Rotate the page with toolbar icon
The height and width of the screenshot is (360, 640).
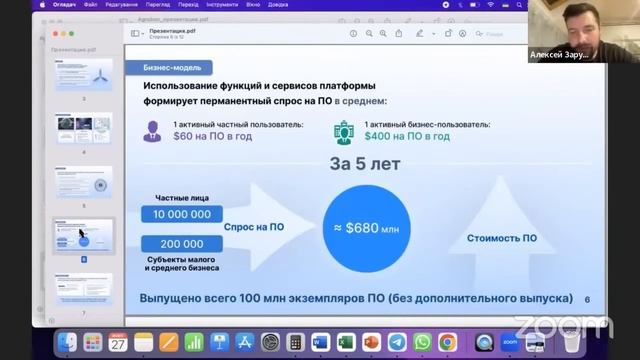pos(448,33)
